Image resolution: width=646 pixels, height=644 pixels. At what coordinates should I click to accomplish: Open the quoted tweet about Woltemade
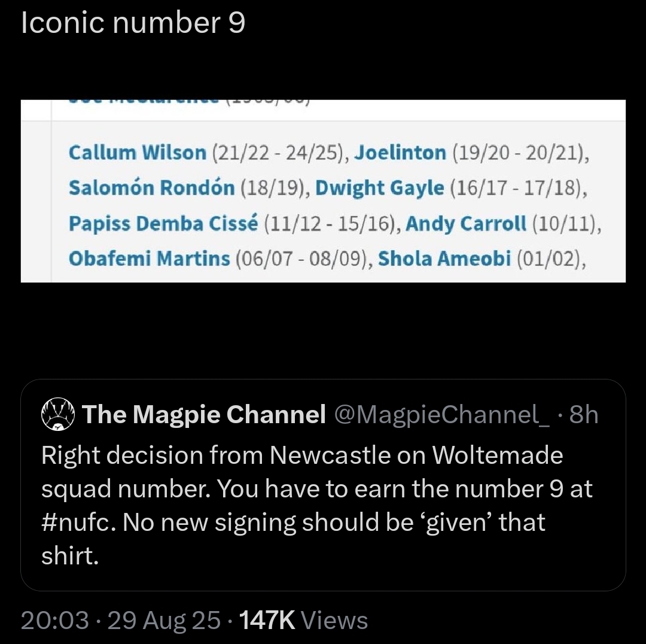point(323,485)
